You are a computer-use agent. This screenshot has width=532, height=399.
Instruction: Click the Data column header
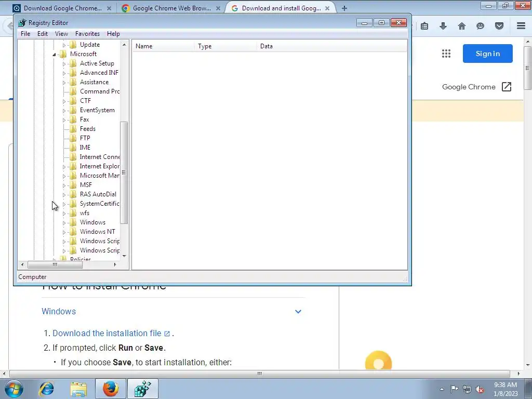point(332,46)
